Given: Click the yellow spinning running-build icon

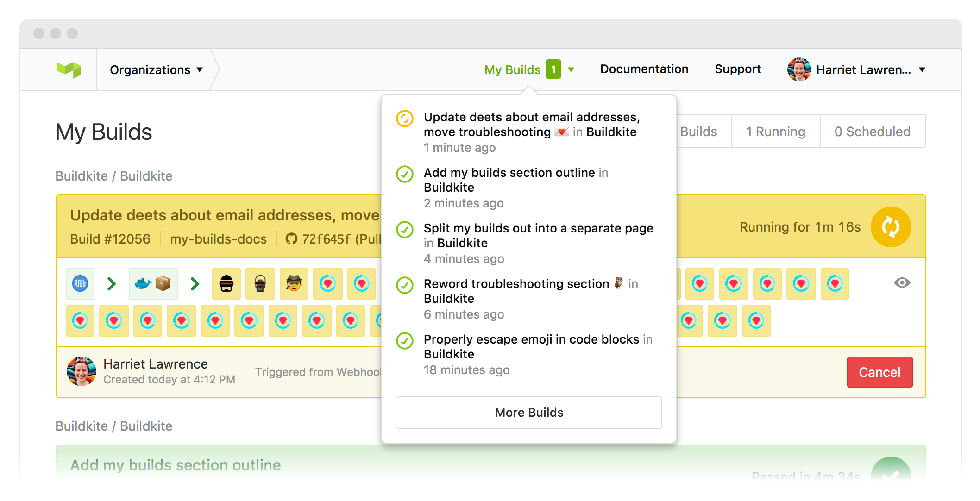Looking at the screenshot, I should pyautogui.click(x=890, y=227).
